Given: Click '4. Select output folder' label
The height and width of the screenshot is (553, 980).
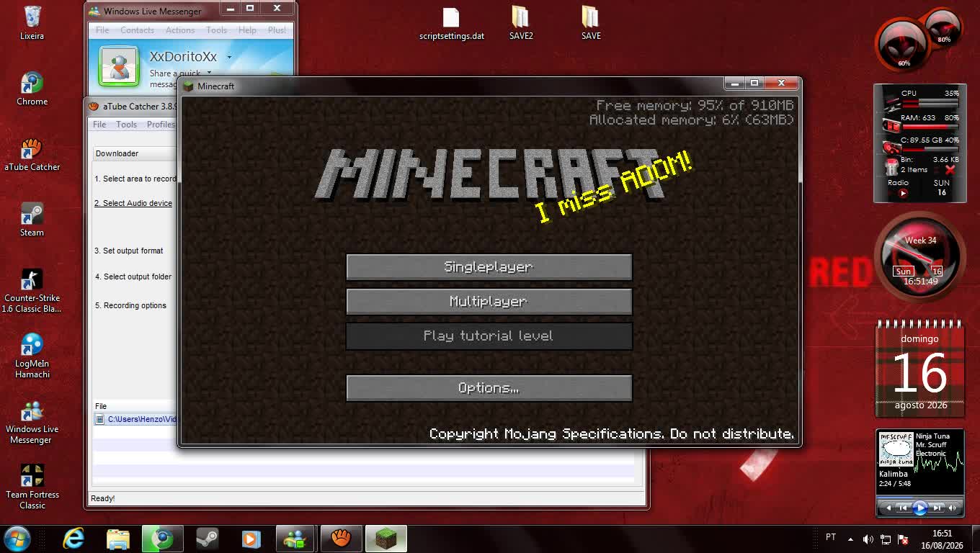Looking at the screenshot, I should coord(133,276).
